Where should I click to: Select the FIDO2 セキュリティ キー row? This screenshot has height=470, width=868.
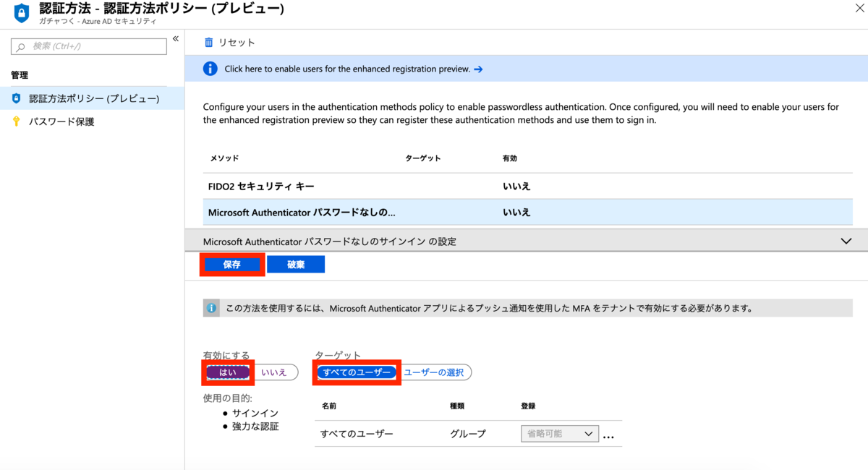pyautogui.click(x=527, y=186)
